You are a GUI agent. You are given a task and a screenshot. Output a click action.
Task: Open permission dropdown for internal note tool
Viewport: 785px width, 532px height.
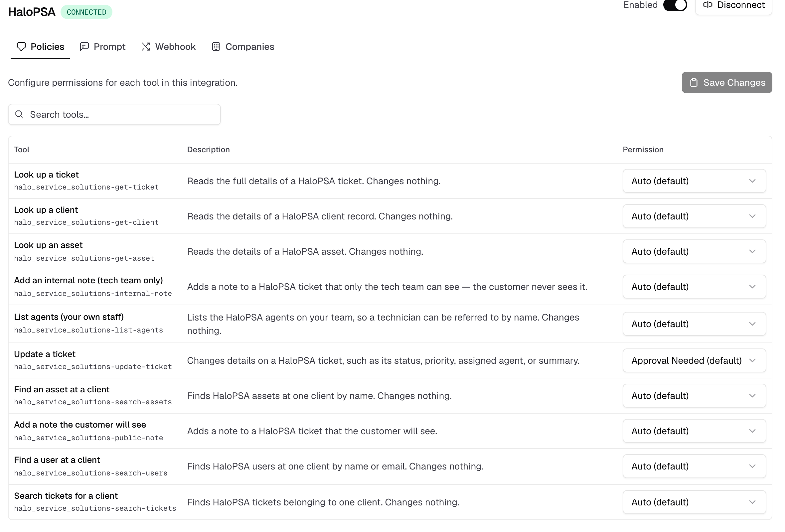click(x=694, y=287)
